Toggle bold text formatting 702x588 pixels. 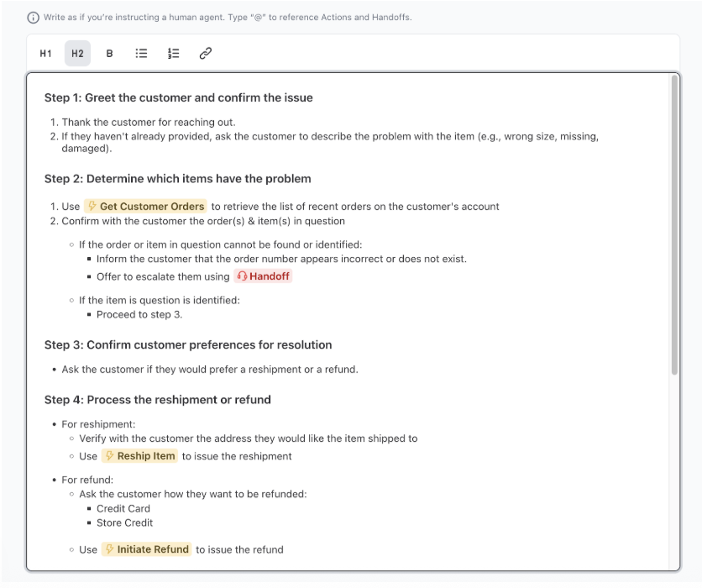click(x=108, y=53)
